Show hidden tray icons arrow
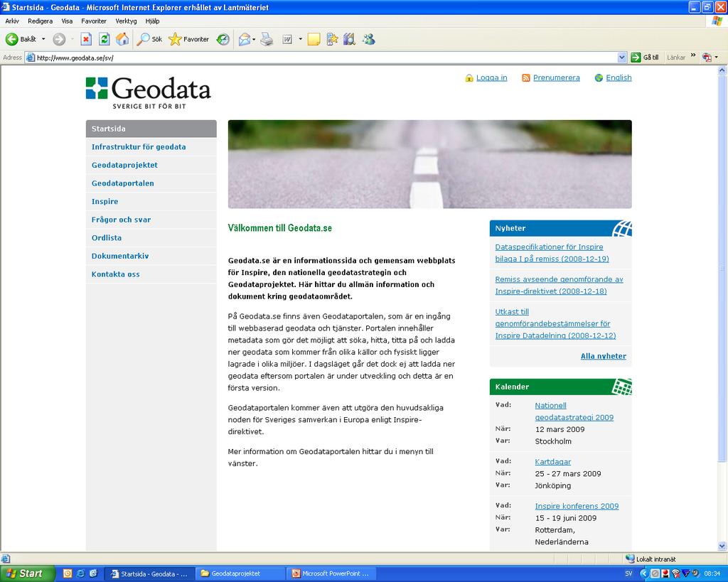The image size is (728, 582). pyautogui.click(x=643, y=573)
